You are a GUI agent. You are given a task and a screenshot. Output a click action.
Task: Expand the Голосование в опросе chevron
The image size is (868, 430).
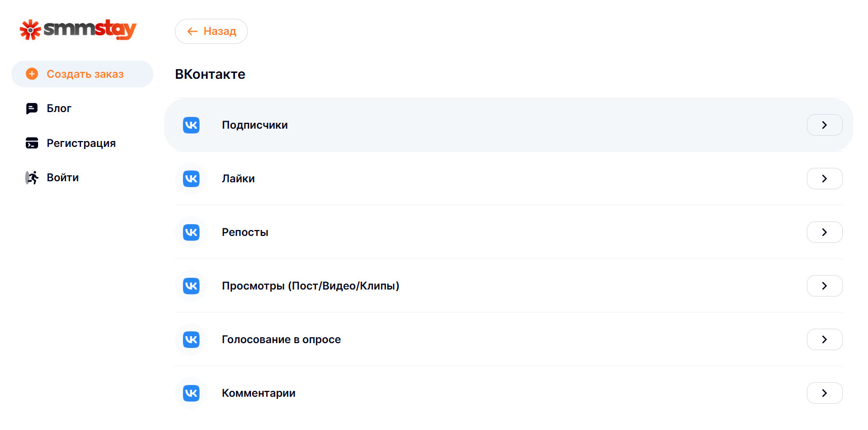824,339
